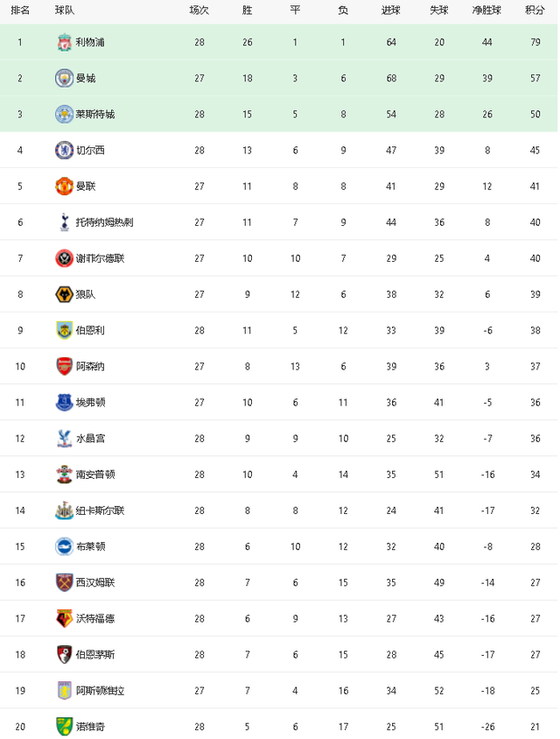This screenshot has height=739, width=560.
Task: Open the 谢菲尔德联 team name link
Action: 101,258
